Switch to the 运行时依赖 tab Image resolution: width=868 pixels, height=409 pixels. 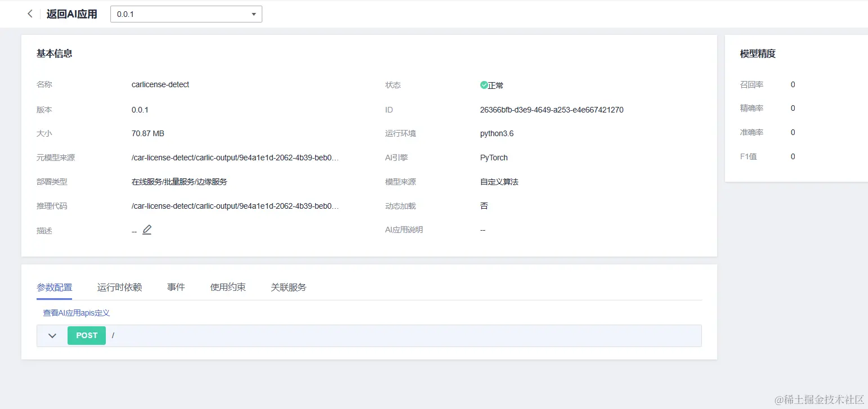point(119,287)
